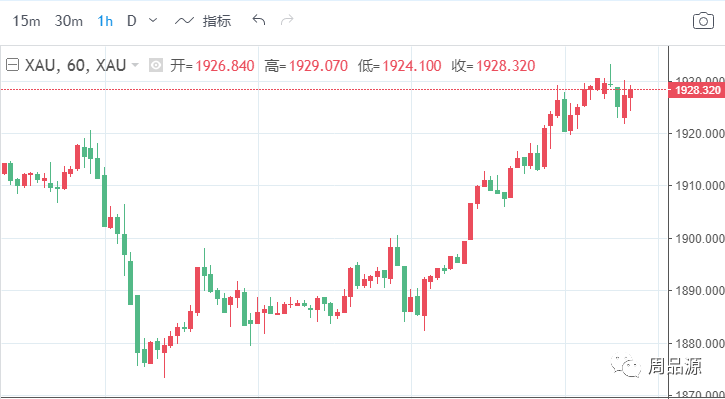Switch to the 30m timeframe
The height and width of the screenshot is (399, 725).
pyautogui.click(x=68, y=21)
